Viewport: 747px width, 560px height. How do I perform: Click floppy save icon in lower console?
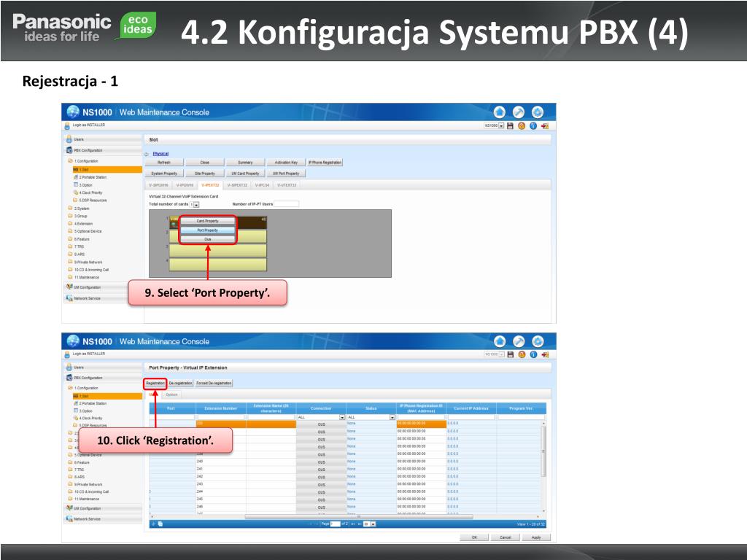511,354
